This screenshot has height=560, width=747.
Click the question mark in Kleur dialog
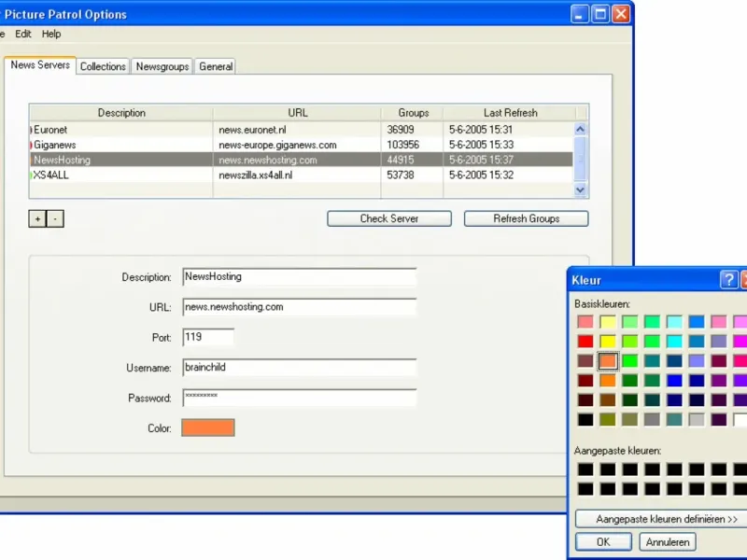tap(728, 280)
